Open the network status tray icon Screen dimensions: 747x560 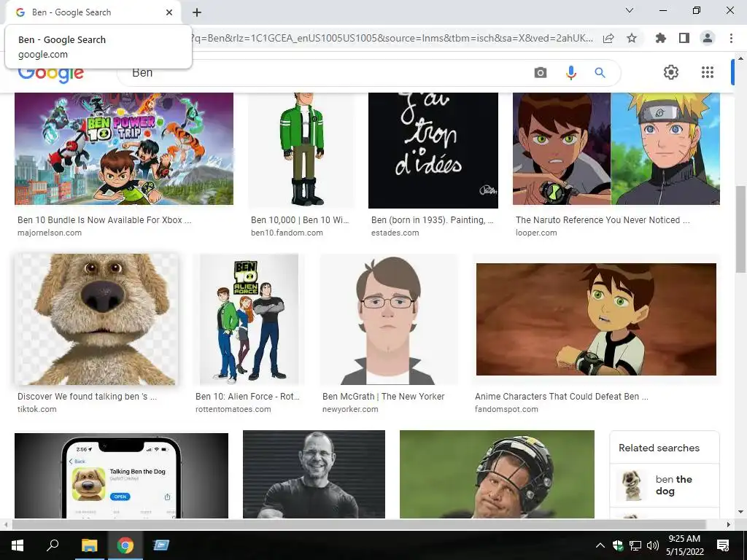635,545
